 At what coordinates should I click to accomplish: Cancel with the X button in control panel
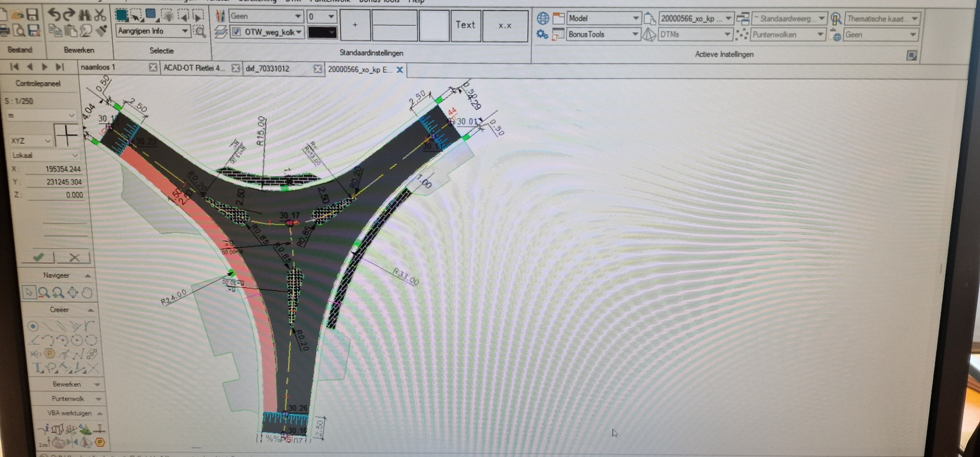pyautogui.click(x=75, y=258)
